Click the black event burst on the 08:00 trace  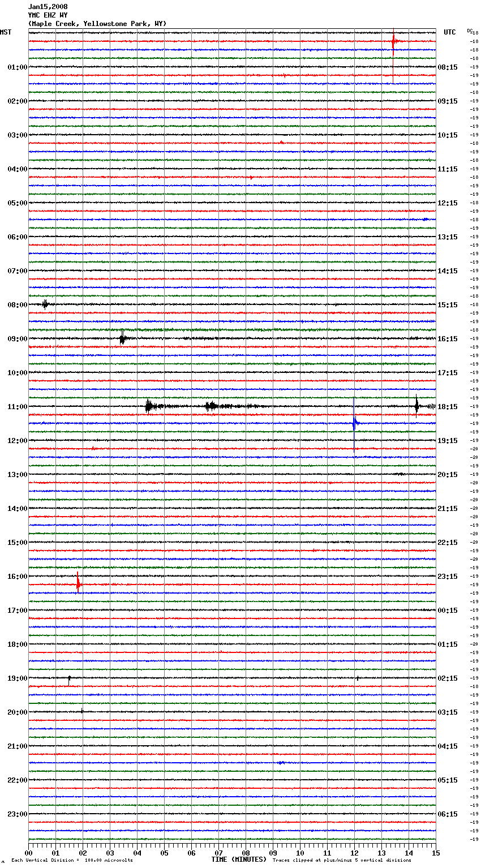(46, 304)
